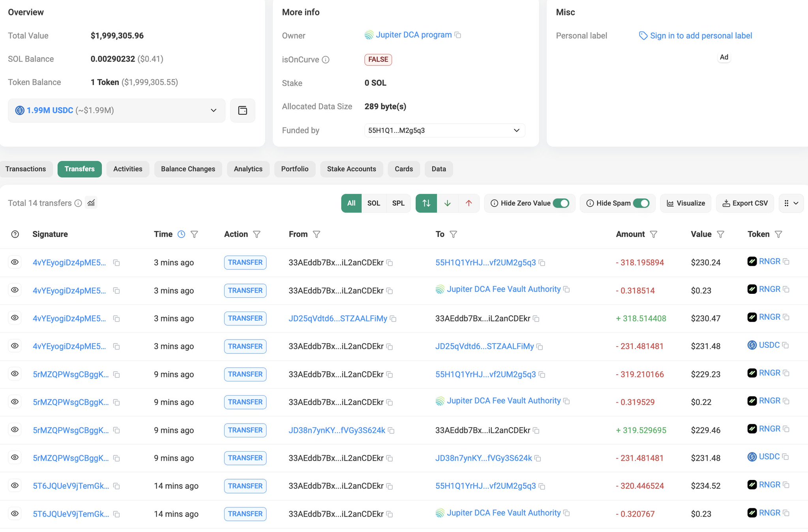The height and width of the screenshot is (532, 808).
Task: Click the wallet icon next to token dropdown
Action: click(x=242, y=110)
